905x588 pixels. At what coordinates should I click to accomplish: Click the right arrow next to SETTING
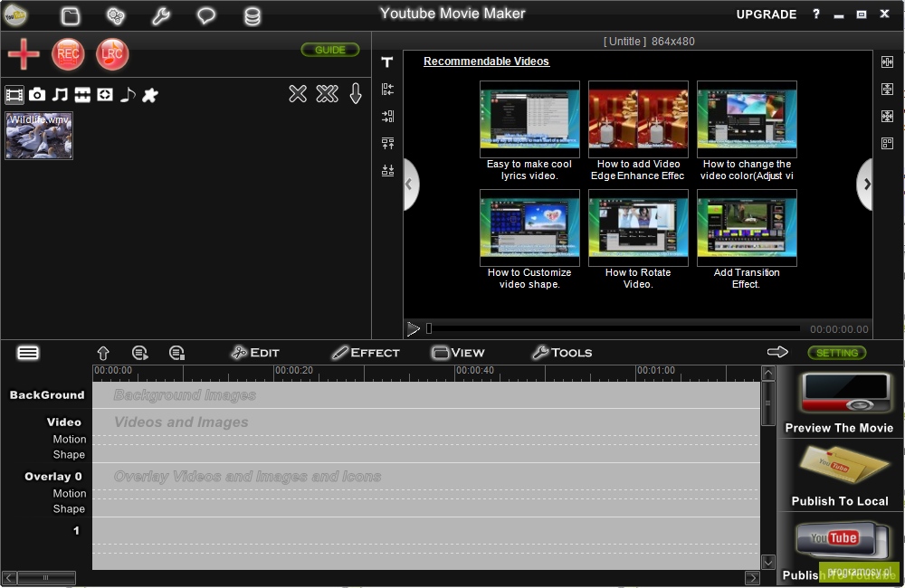777,352
